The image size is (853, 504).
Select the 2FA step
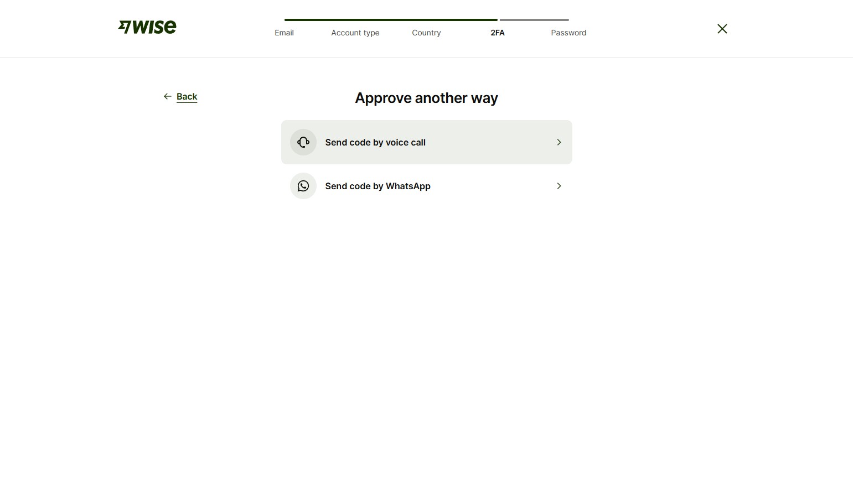coord(498,33)
